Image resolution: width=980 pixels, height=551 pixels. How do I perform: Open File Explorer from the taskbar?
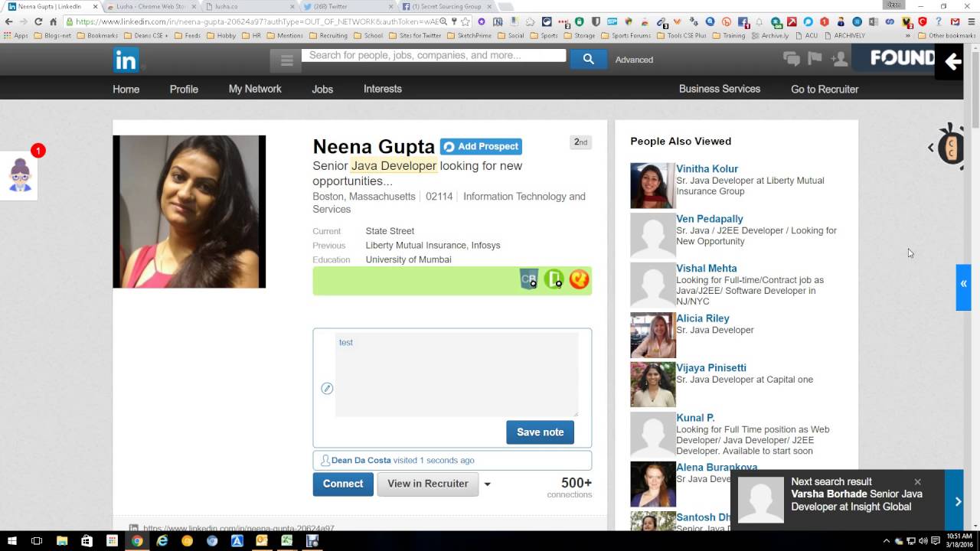click(62, 540)
